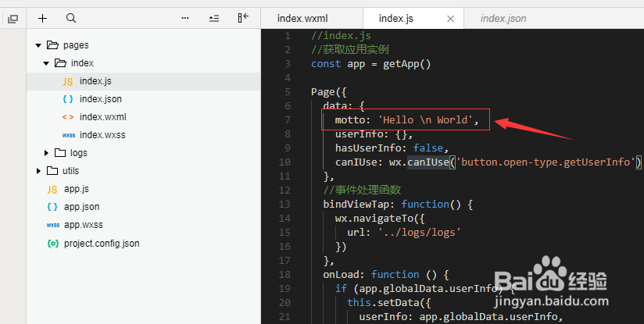The height and width of the screenshot is (324, 644).
Task: Open the file search magnifier
Action: coord(71,18)
